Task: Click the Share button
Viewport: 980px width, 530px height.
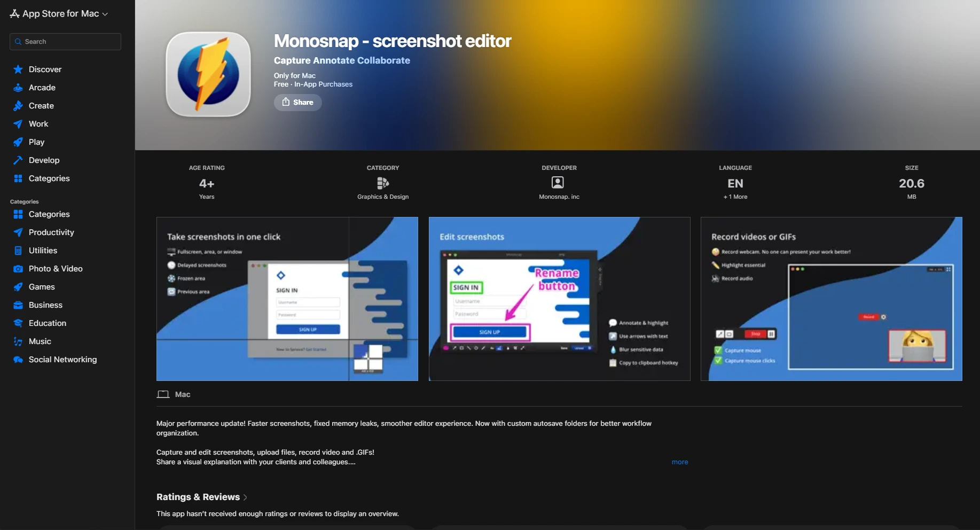Action: click(x=297, y=102)
